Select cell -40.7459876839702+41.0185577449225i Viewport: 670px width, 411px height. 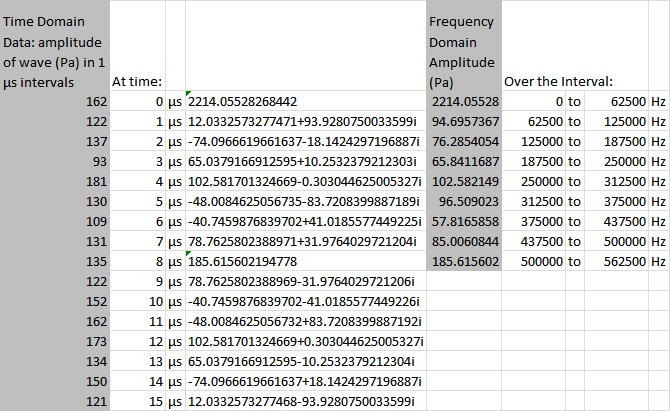[x=306, y=221]
